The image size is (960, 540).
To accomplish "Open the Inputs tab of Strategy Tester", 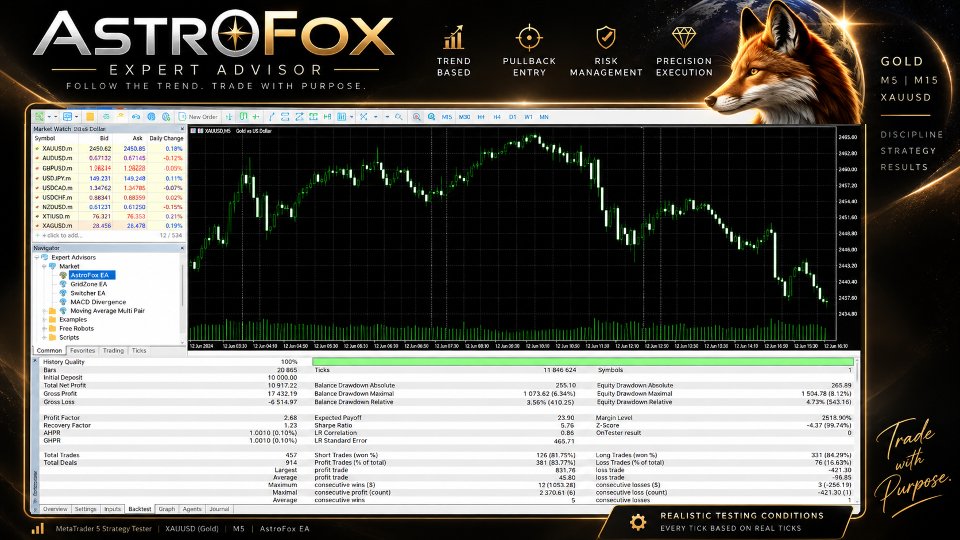I will (x=112, y=509).
